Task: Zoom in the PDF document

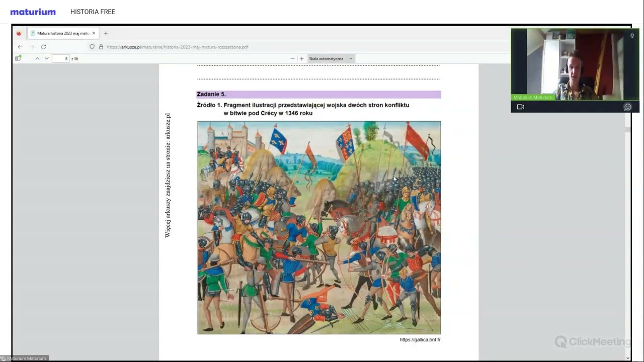Action: pyautogui.click(x=301, y=58)
